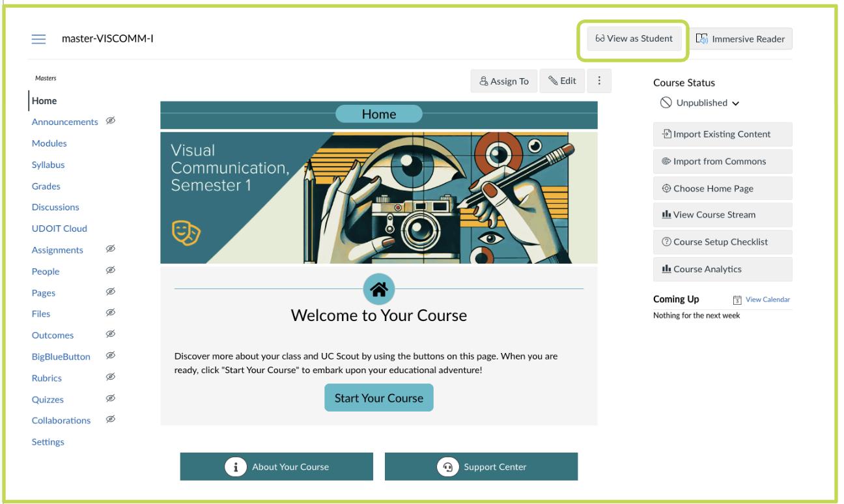Image resolution: width=844 pixels, height=504 pixels.
Task: Toggle visibility eye next to Collaborations
Action: coord(111,420)
